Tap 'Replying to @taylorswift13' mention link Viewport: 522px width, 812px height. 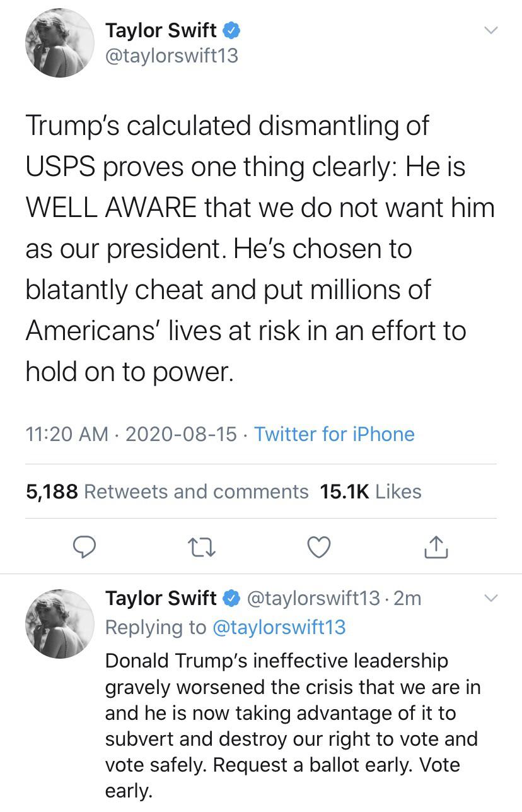click(279, 627)
